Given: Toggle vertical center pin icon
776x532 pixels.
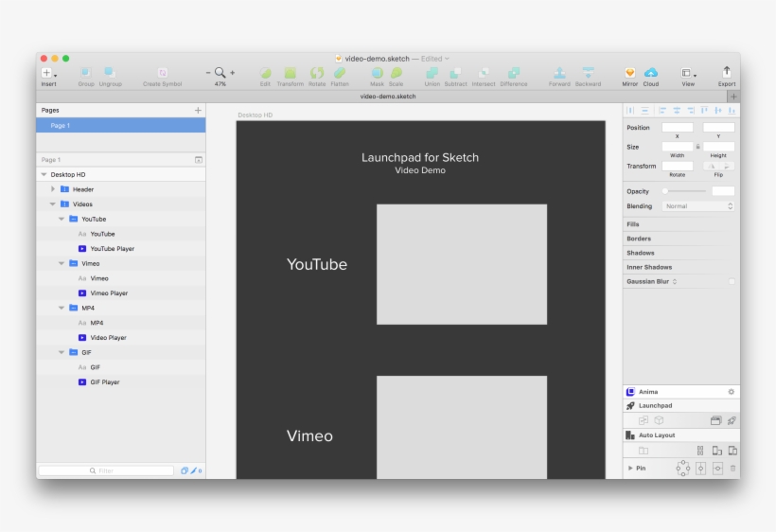Looking at the screenshot, I should [x=717, y=468].
